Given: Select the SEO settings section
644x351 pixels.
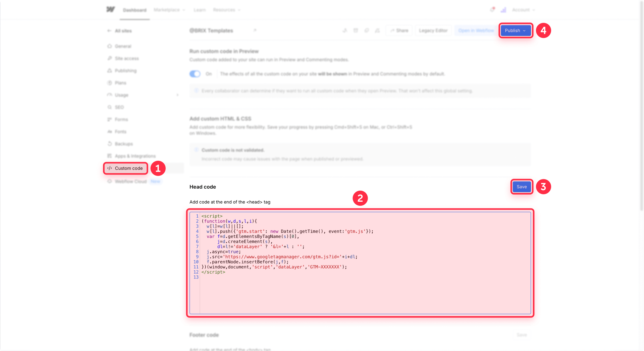Looking at the screenshot, I should coord(119,107).
